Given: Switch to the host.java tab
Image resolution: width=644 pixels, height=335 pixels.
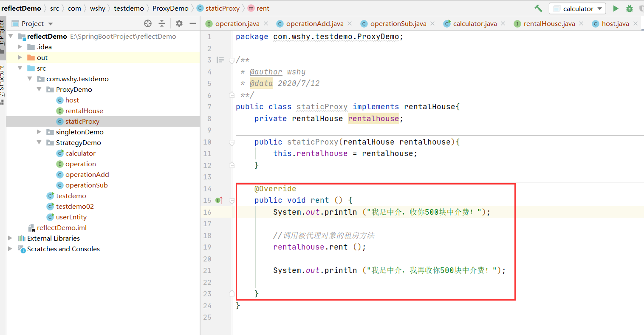Looking at the screenshot, I should coord(615,23).
